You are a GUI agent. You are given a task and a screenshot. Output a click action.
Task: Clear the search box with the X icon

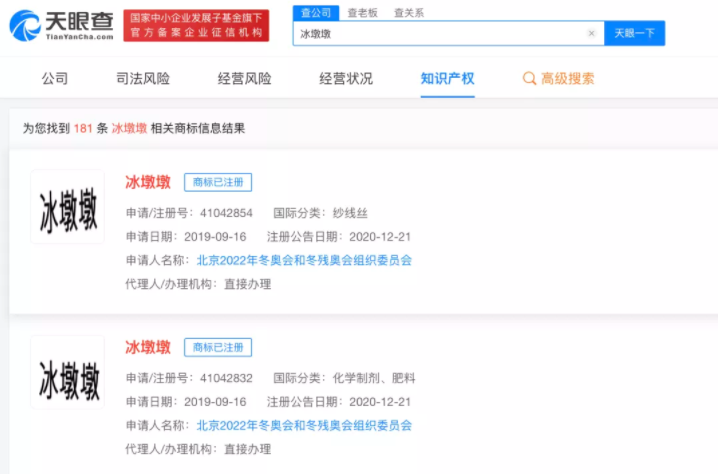(591, 33)
